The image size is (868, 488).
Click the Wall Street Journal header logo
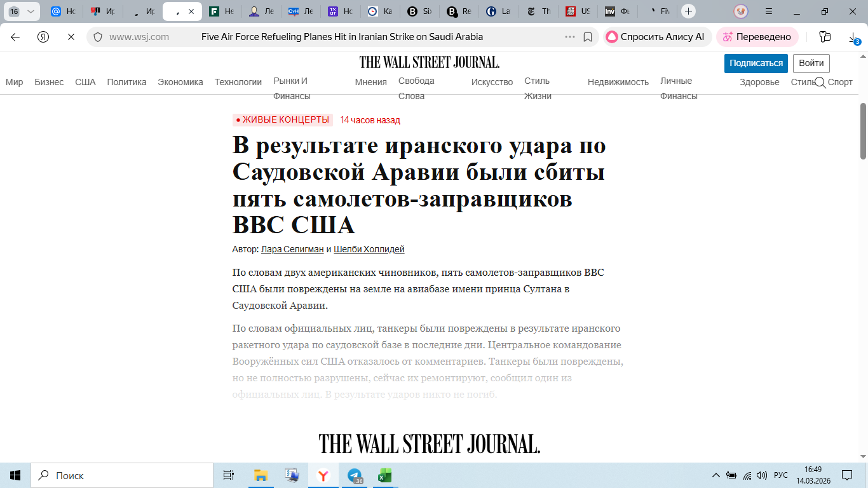point(430,62)
